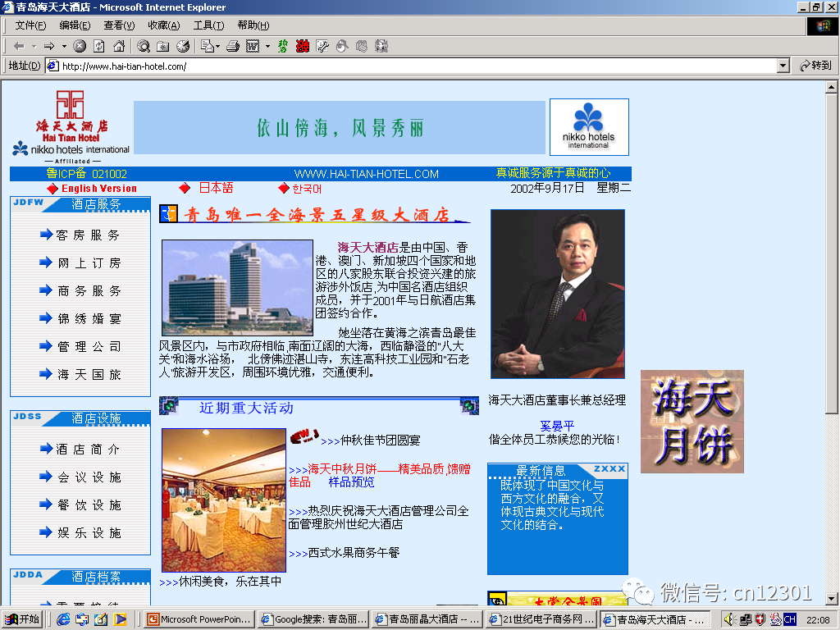Open 酒店简介 sidebar link

pos(88,450)
